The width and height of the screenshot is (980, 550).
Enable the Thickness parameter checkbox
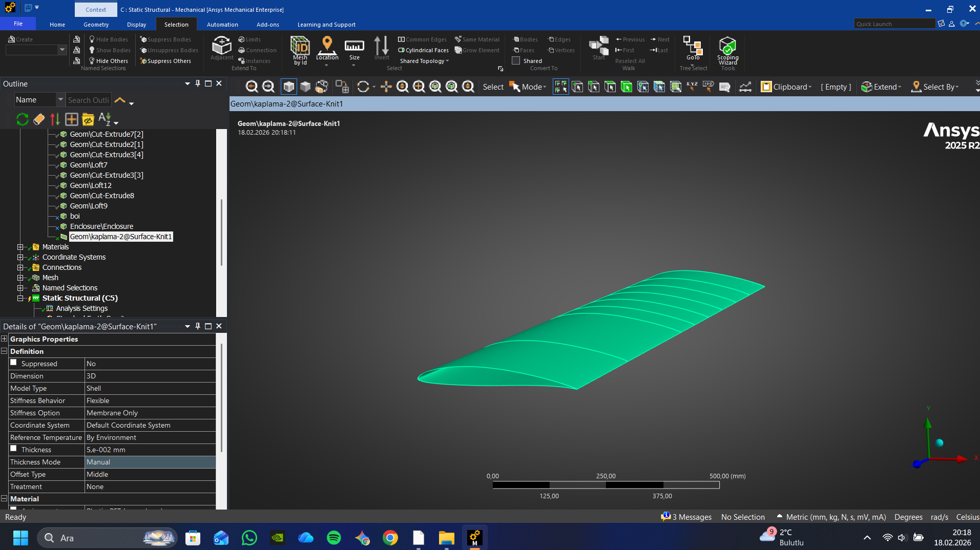[x=14, y=449]
